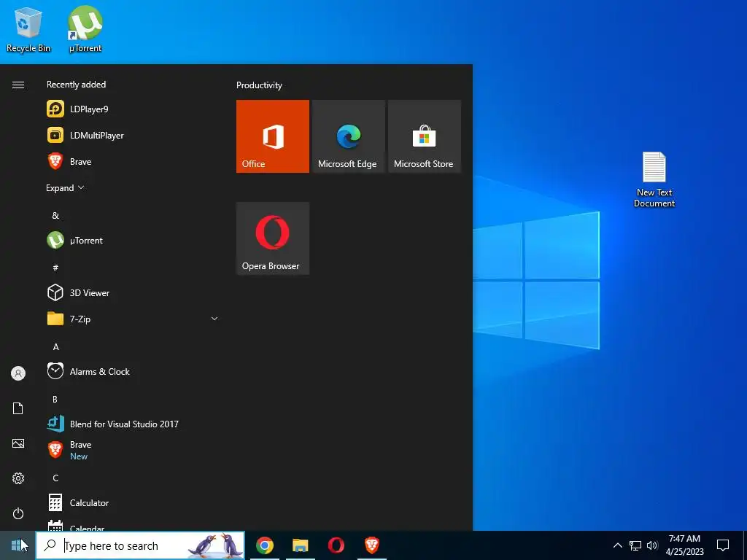Expand the Recently added list
747x560 pixels.
pos(65,188)
